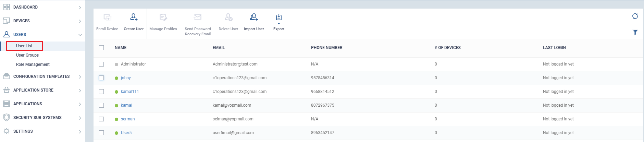Expand the Application Store chevron
The width and height of the screenshot is (644, 142).
80,90
